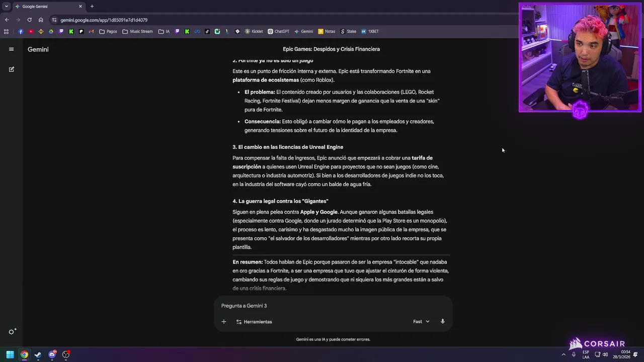
Task: Open the Chrome apps grid shortcut
Action: [6, 31]
